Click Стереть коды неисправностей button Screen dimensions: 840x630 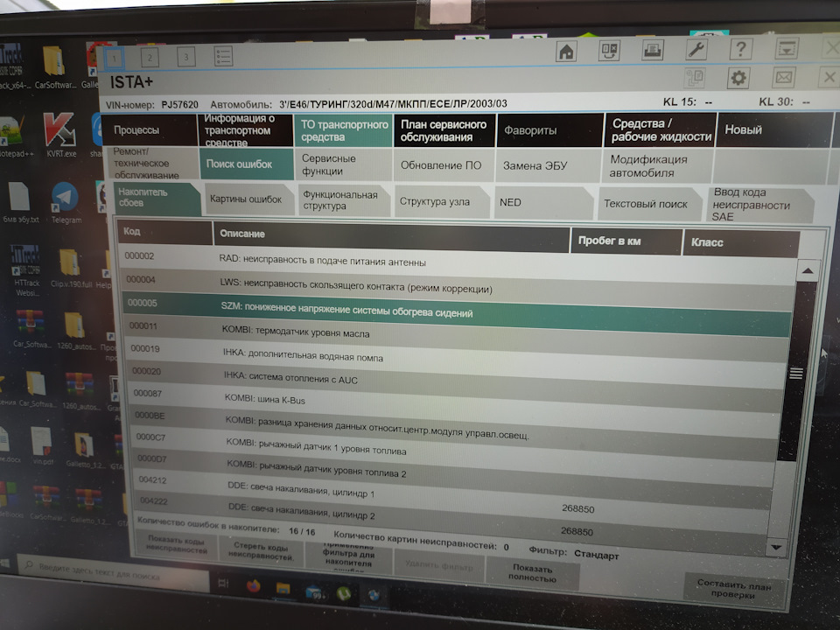click(261, 550)
